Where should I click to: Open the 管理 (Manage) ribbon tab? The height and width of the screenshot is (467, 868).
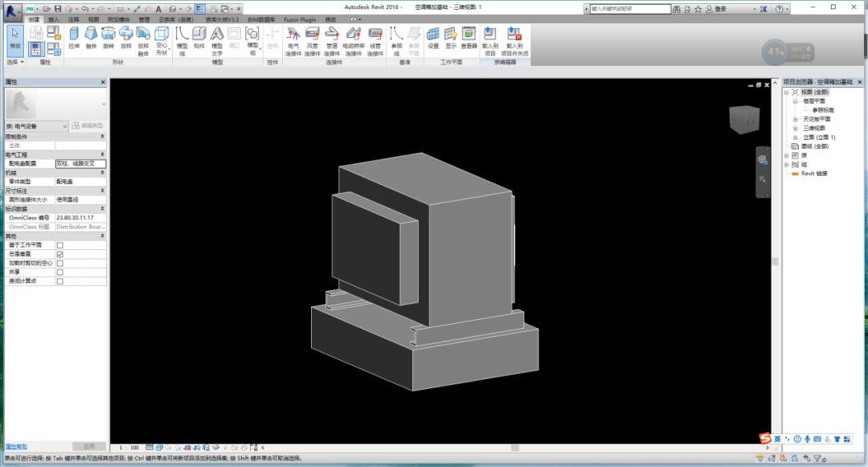(x=144, y=19)
